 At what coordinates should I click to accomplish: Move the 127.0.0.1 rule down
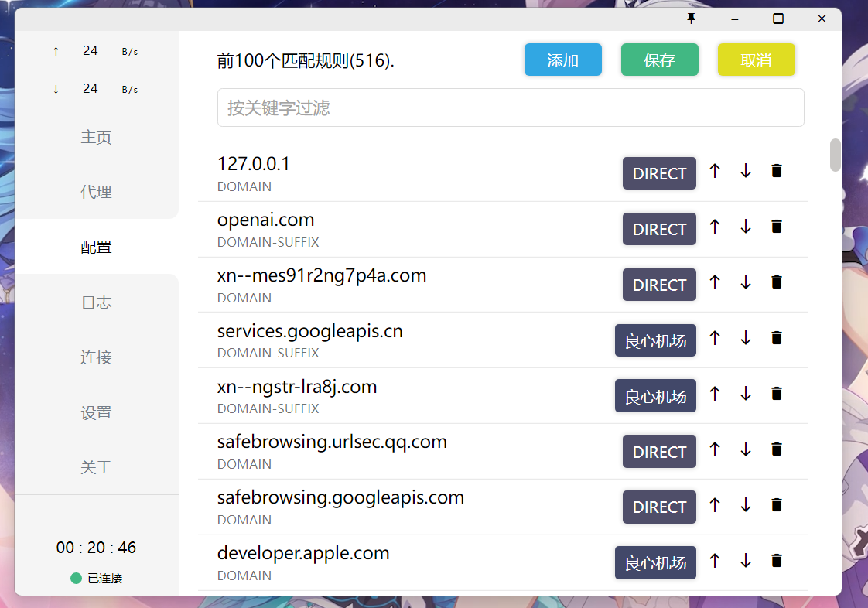coord(746,171)
